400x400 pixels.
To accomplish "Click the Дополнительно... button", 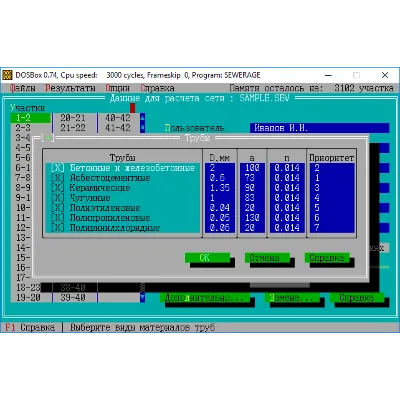I will (x=205, y=298).
